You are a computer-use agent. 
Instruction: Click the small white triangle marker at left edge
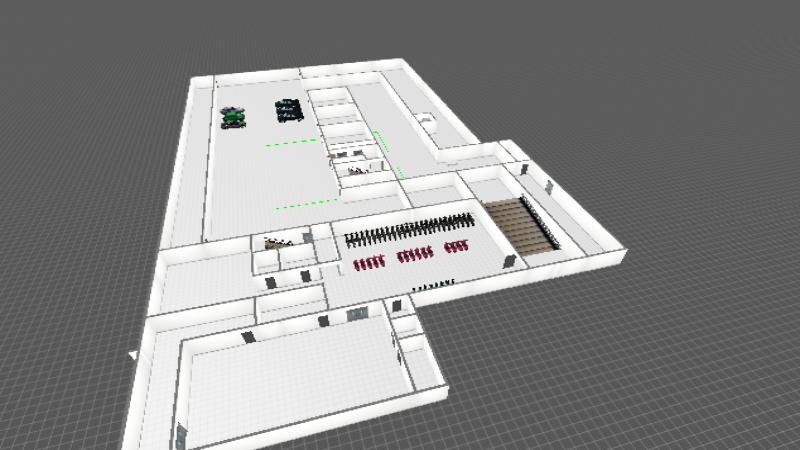(133, 354)
